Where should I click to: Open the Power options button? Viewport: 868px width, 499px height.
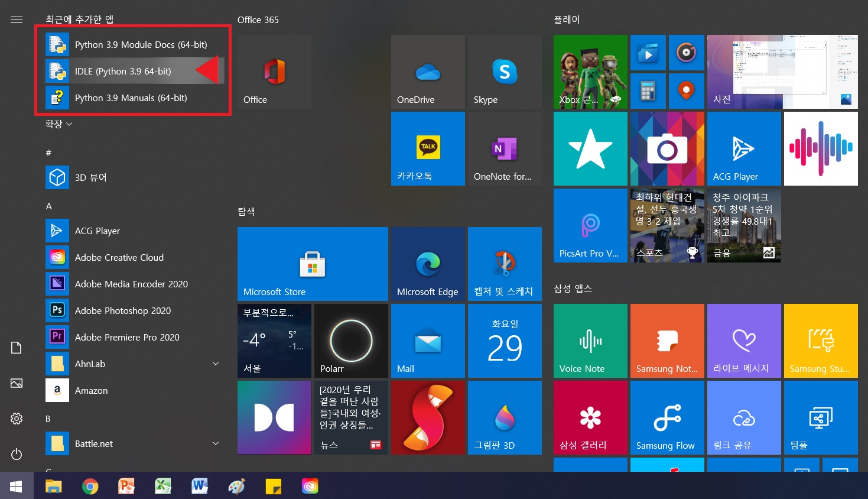pyautogui.click(x=17, y=454)
